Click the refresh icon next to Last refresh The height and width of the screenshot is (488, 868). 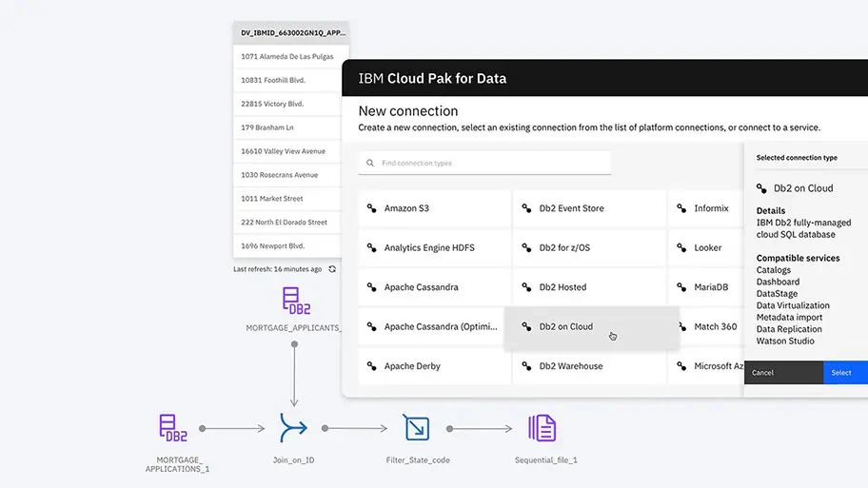[332, 269]
